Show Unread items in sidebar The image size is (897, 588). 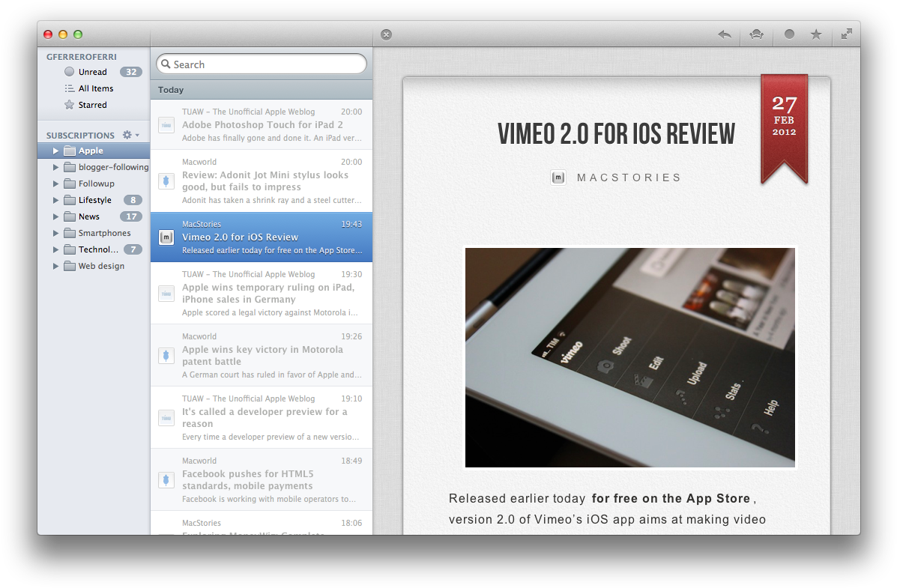pos(92,72)
